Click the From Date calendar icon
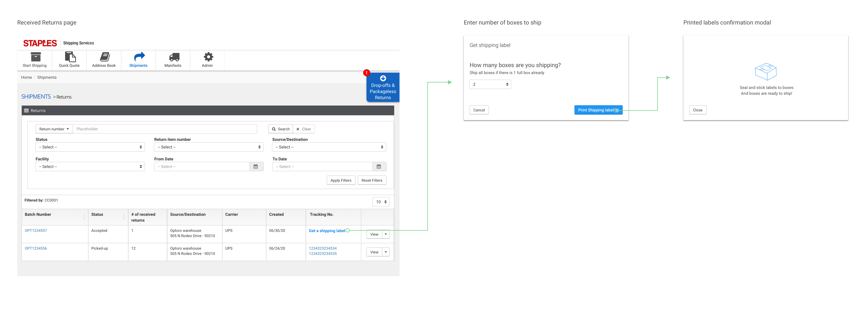Screen dimensions: 868x310 pos(256,167)
